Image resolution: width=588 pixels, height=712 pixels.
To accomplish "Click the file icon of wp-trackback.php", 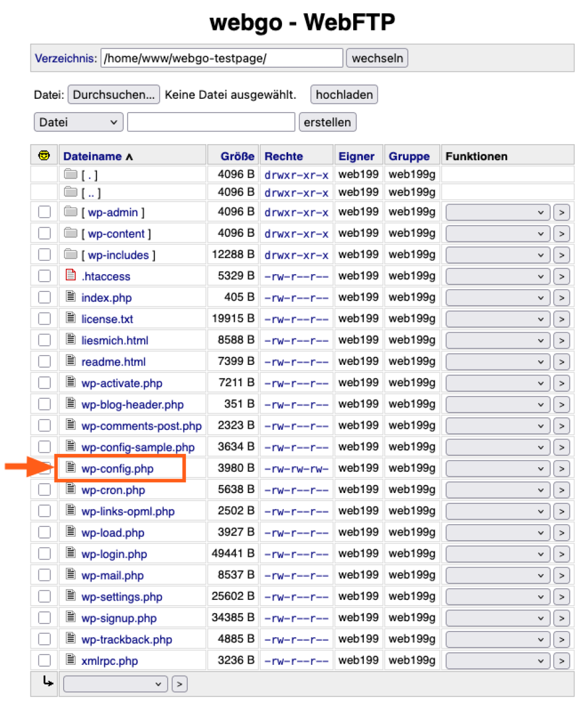I will (71, 638).
